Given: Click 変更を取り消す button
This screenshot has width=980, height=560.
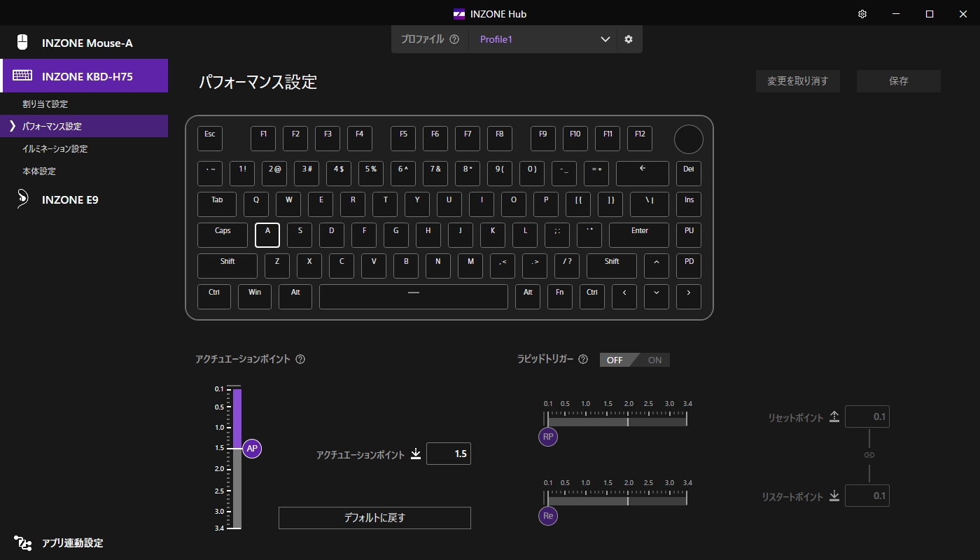Looking at the screenshot, I should point(798,81).
